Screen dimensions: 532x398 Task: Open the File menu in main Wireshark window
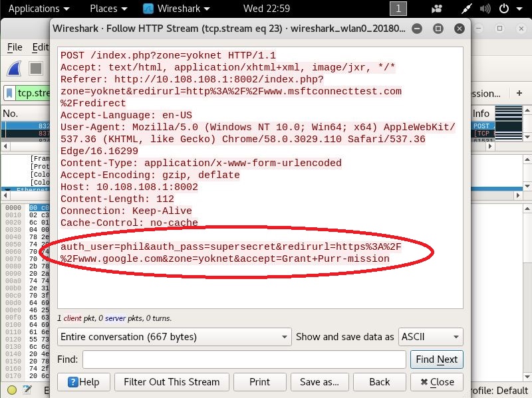point(15,47)
